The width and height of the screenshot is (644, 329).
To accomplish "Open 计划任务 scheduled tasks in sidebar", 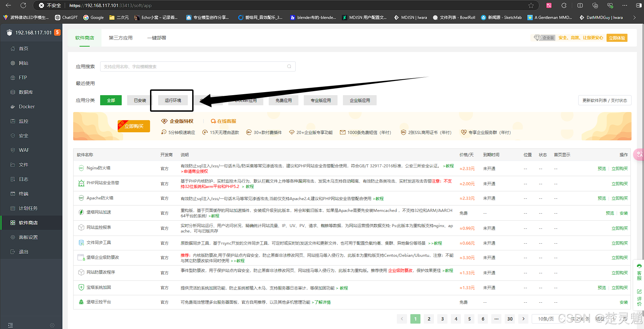I will [x=28, y=208].
